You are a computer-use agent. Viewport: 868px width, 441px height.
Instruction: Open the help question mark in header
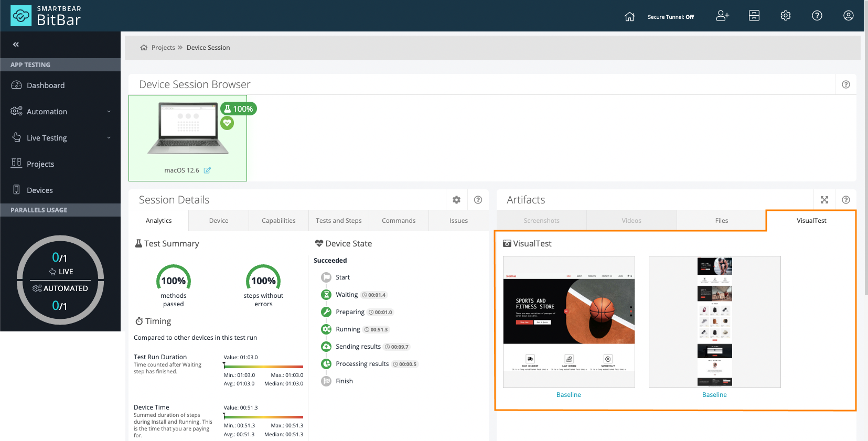tap(817, 16)
